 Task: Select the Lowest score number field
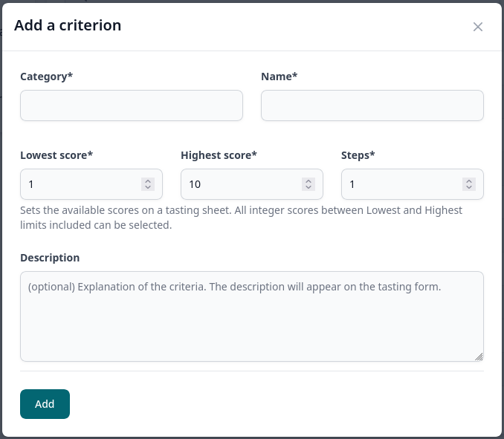pyautogui.click(x=91, y=184)
